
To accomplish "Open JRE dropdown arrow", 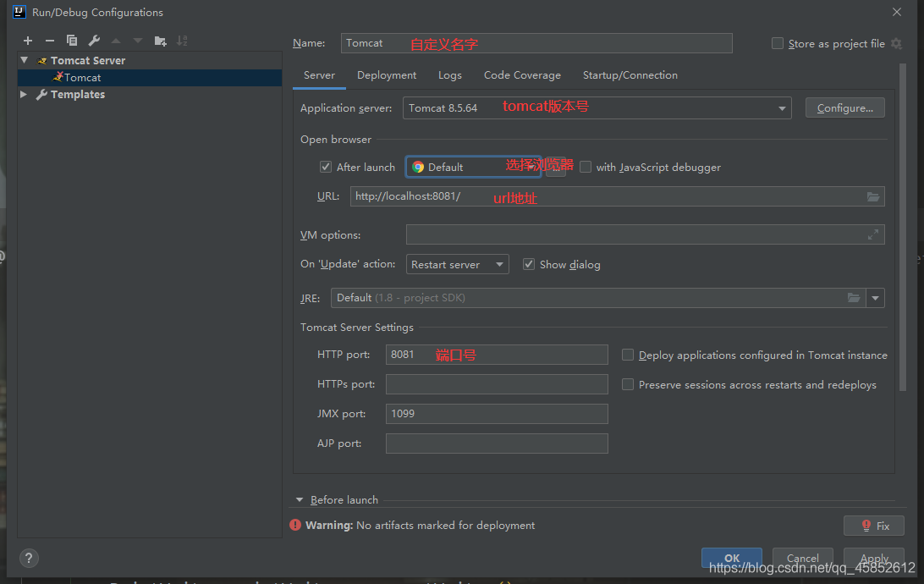I will tap(875, 298).
